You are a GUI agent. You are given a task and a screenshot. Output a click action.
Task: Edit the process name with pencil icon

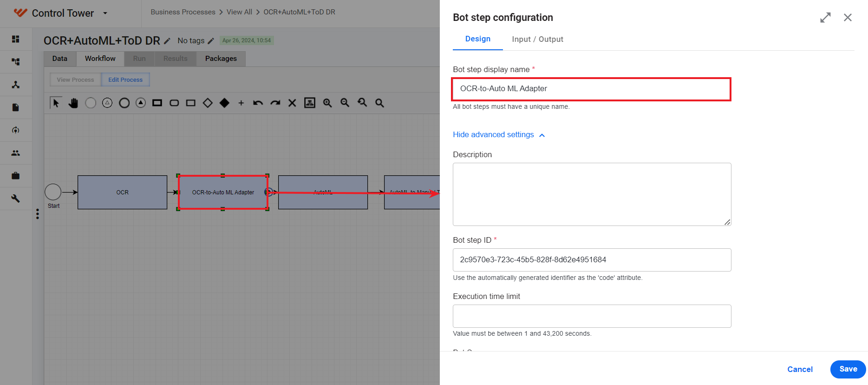click(167, 41)
